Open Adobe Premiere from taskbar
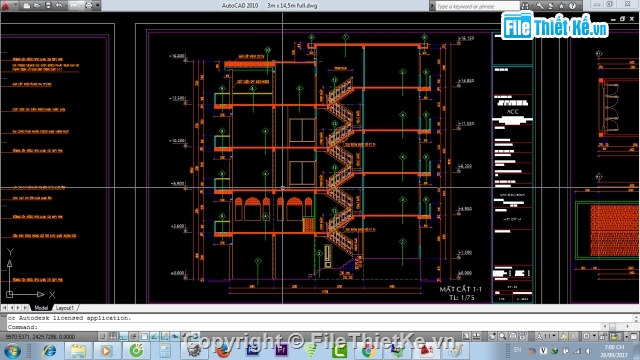The image size is (640, 360). click(x=281, y=351)
